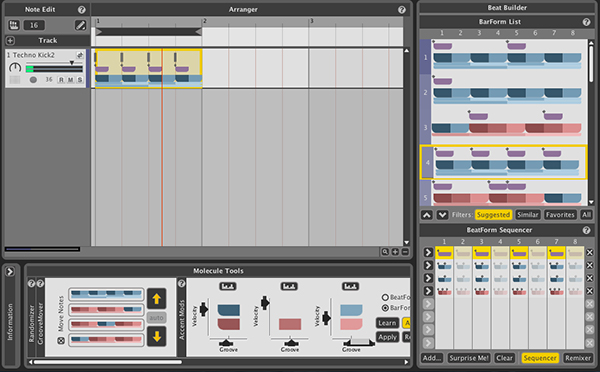Click the Learn button

tap(387, 323)
